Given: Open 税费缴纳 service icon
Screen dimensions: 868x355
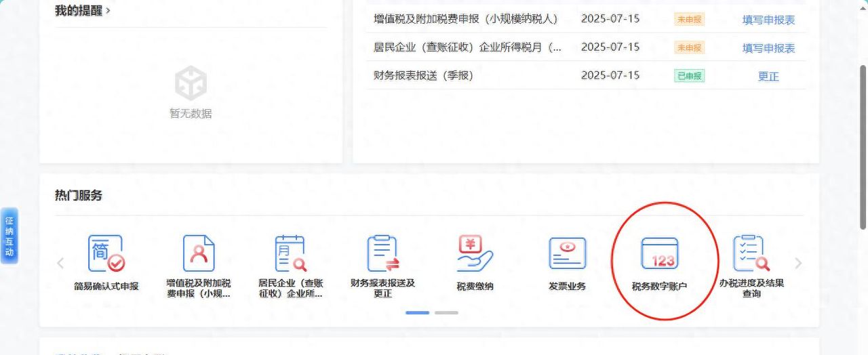Looking at the screenshot, I should 475,263.
